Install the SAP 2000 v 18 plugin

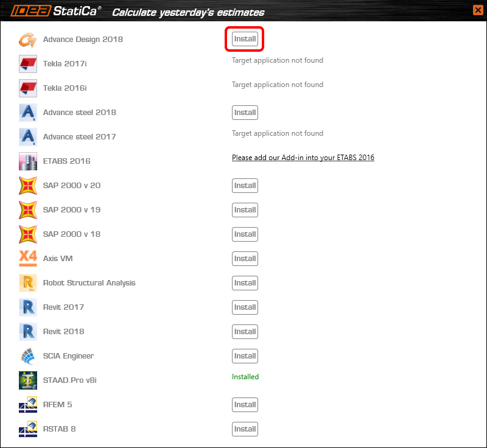point(245,234)
